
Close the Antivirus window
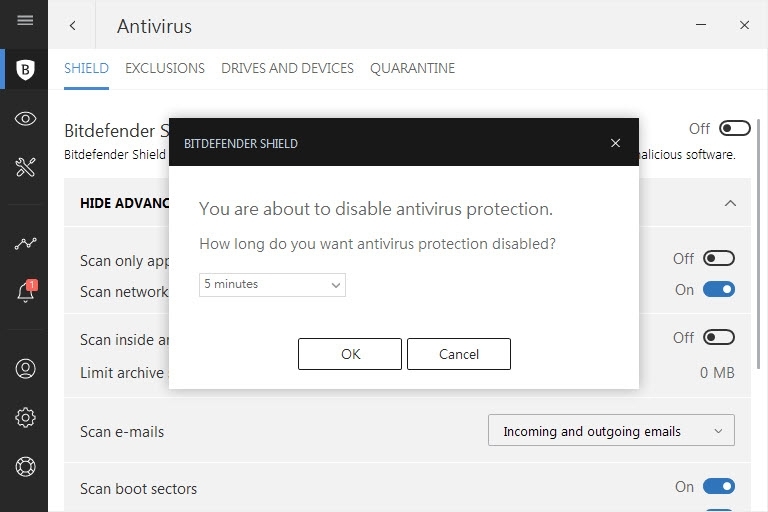point(744,25)
